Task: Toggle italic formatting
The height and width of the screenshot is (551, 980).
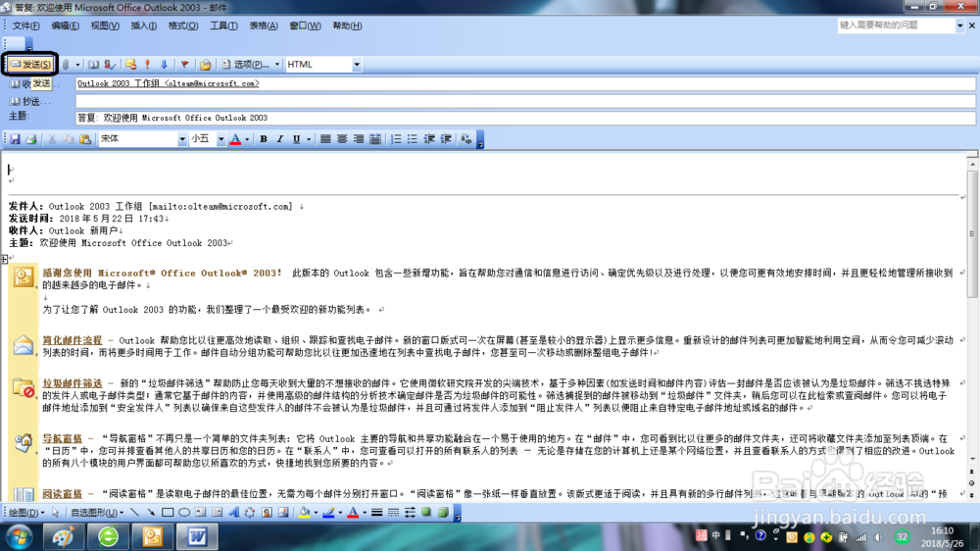Action: tap(280, 139)
